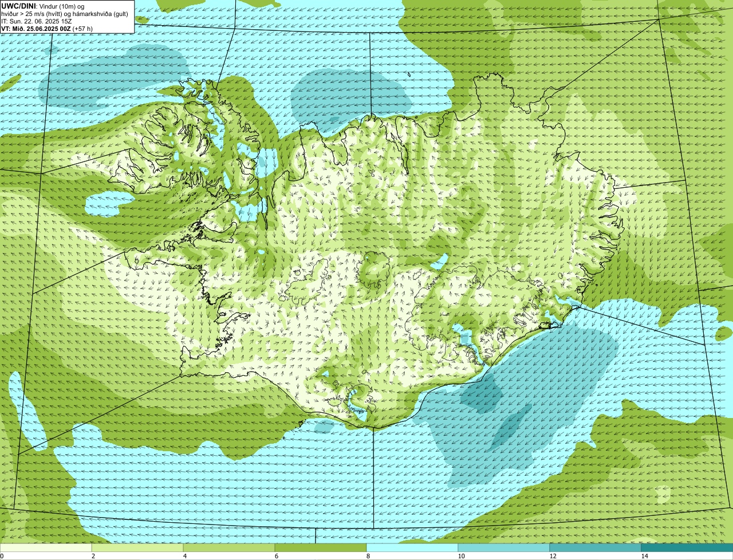Image resolution: width=733 pixels, height=560 pixels.
Task: Click the 10–12 light teal scale segment
Action: pos(504,547)
